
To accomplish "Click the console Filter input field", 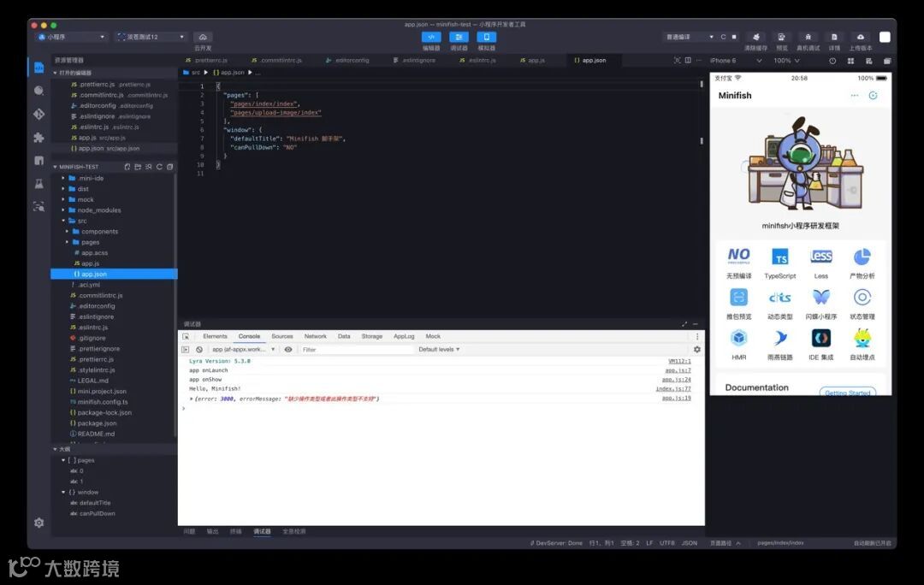I will click(x=357, y=349).
